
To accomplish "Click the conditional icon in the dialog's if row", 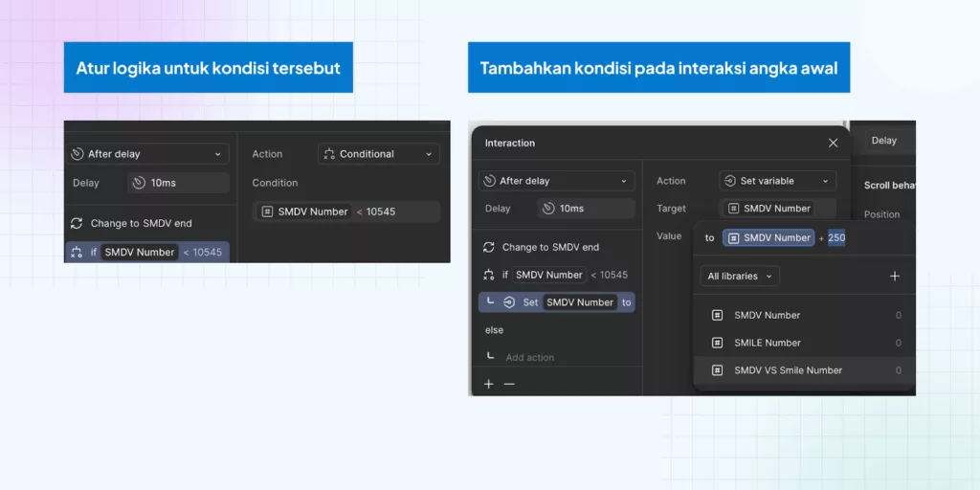I will point(489,275).
